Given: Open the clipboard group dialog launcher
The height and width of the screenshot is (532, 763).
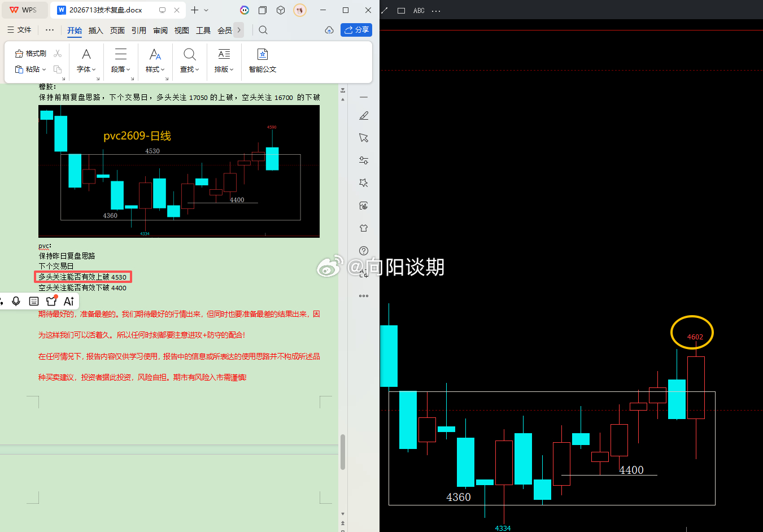Looking at the screenshot, I should coord(63,79).
